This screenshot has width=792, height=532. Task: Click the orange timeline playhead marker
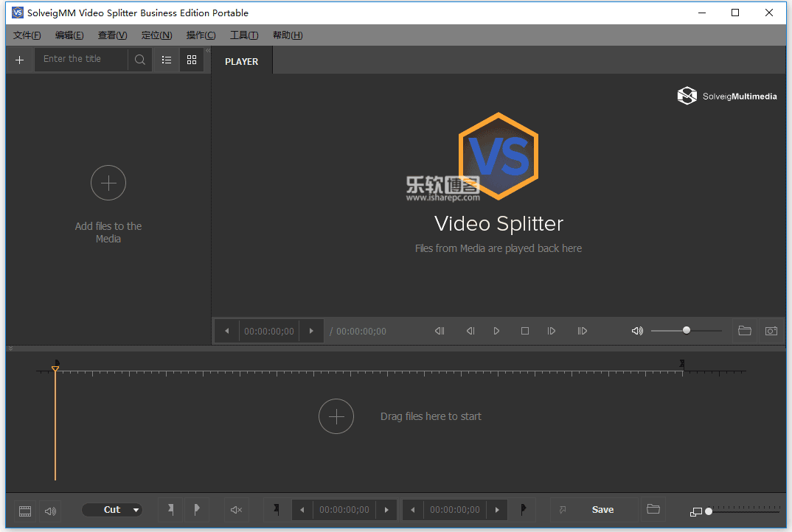[55, 368]
